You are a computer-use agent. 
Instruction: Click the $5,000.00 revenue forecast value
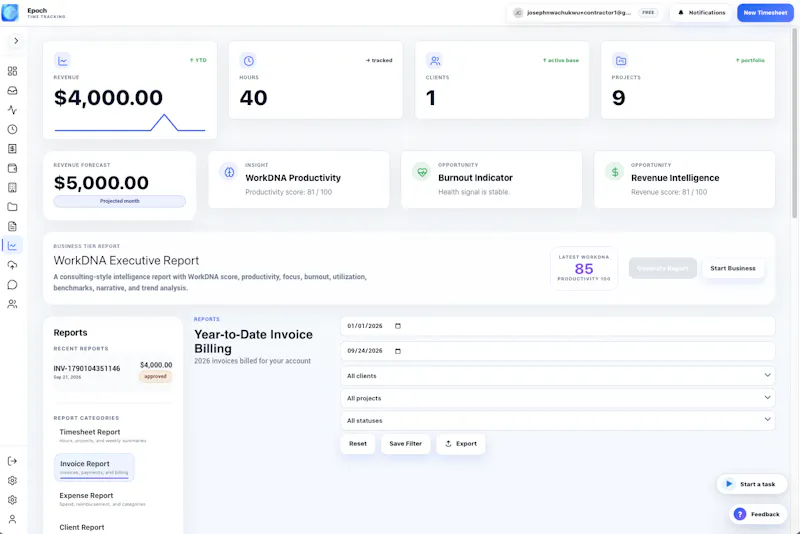coord(101,183)
